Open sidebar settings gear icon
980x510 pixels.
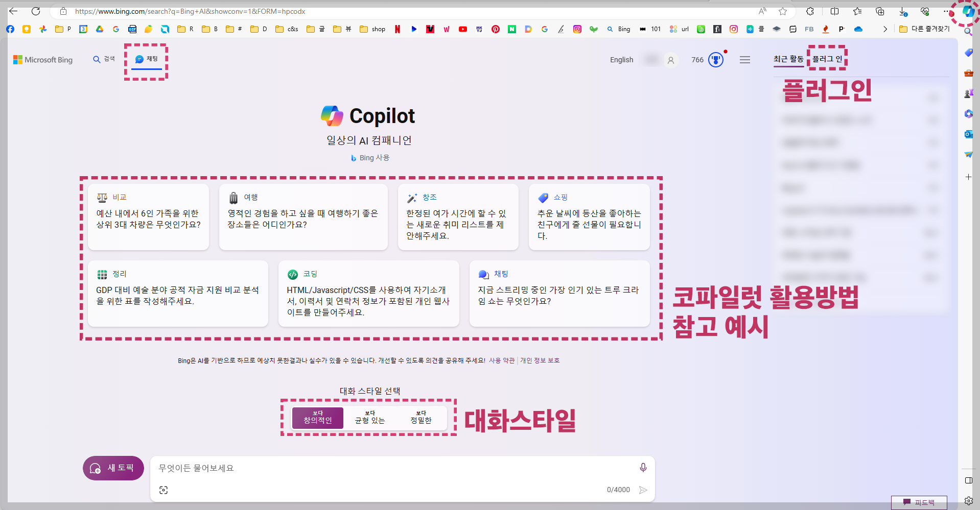tap(968, 501)
